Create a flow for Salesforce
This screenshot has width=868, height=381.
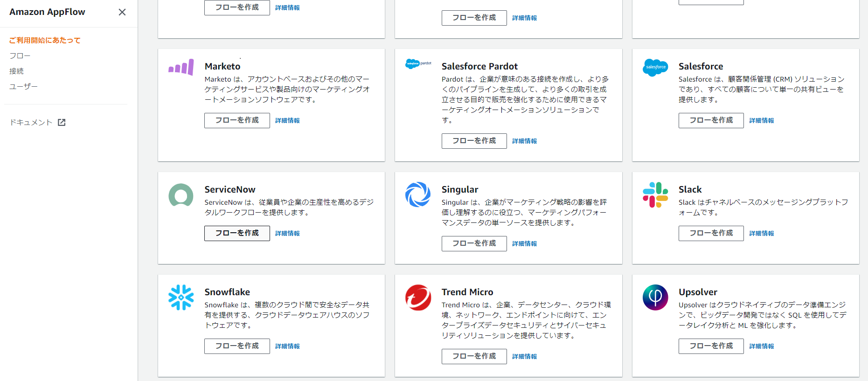click(x=711, y=120)
